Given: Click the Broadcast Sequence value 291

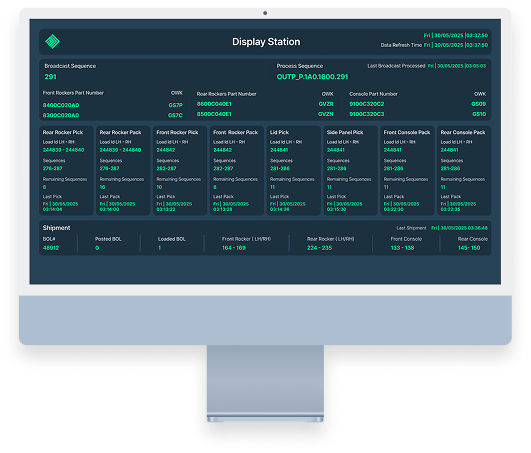Looking at the screenshot, I should [50, 77].
